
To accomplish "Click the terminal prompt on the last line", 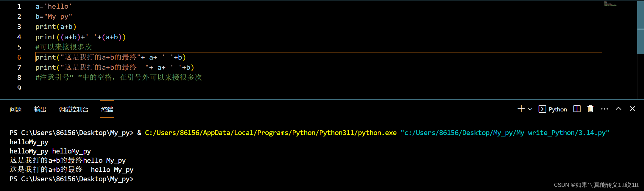I will [x=71, y=179].
